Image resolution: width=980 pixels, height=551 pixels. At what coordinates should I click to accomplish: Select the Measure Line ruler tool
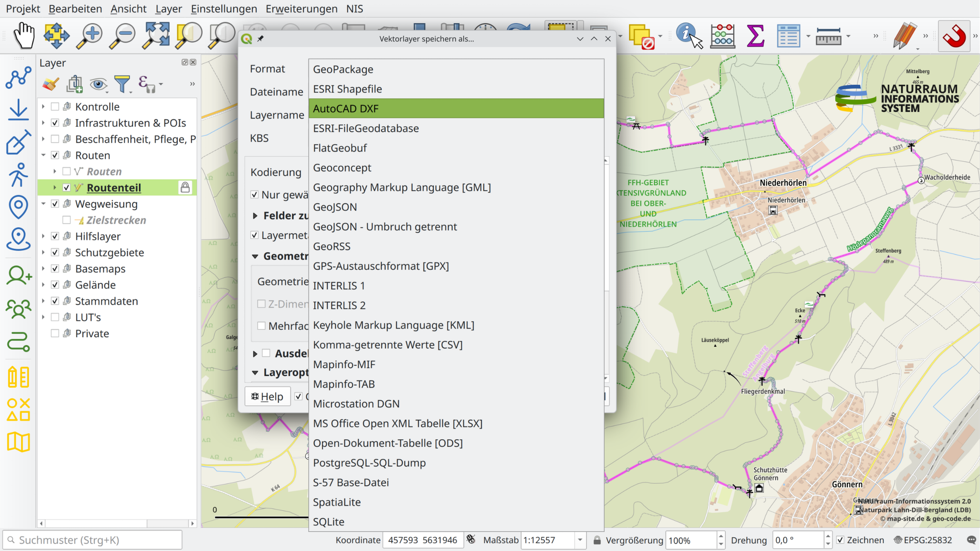point(828,36)
